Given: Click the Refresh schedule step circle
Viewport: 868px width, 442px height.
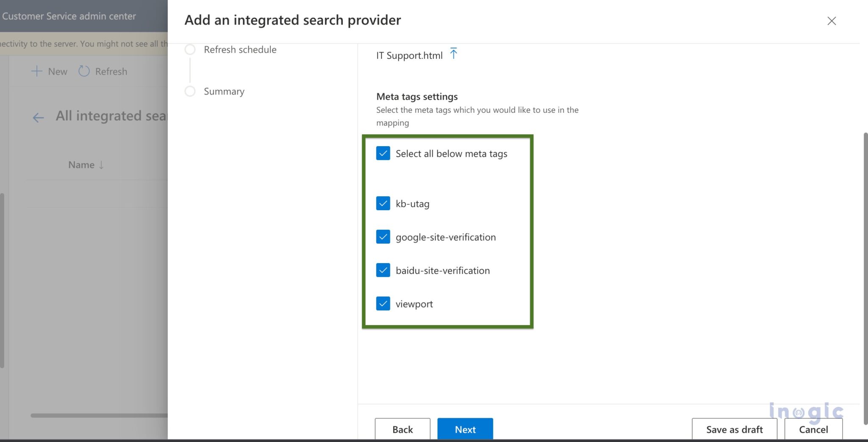Looking at the screenshot, I should (x=190, y=50).
